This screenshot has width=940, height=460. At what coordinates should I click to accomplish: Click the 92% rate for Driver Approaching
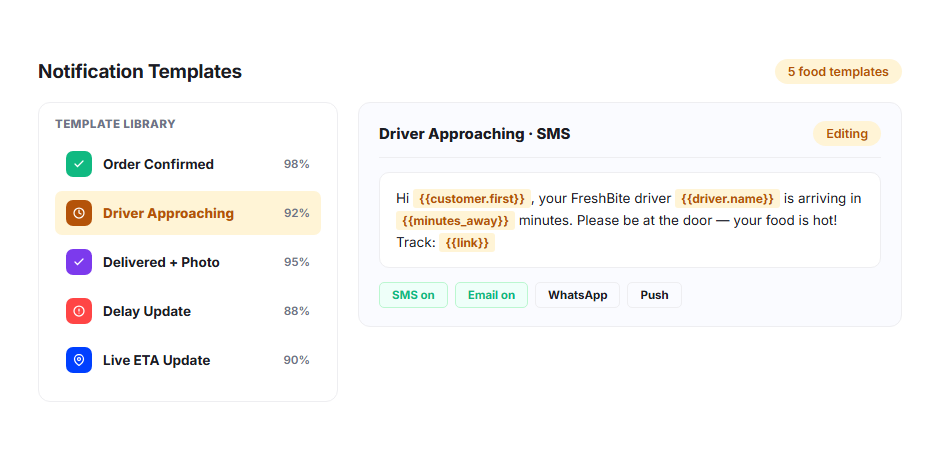click(x=297, y=213)
